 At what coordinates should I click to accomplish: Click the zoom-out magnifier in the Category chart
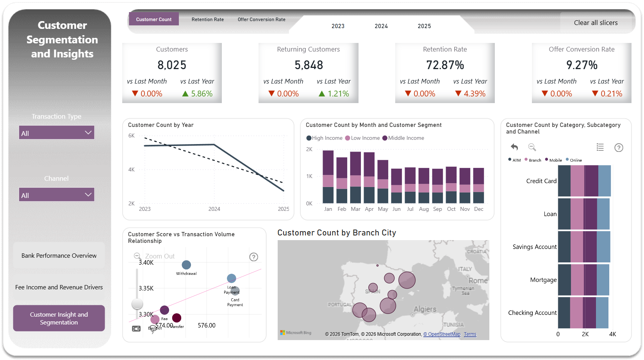point(532,147)
